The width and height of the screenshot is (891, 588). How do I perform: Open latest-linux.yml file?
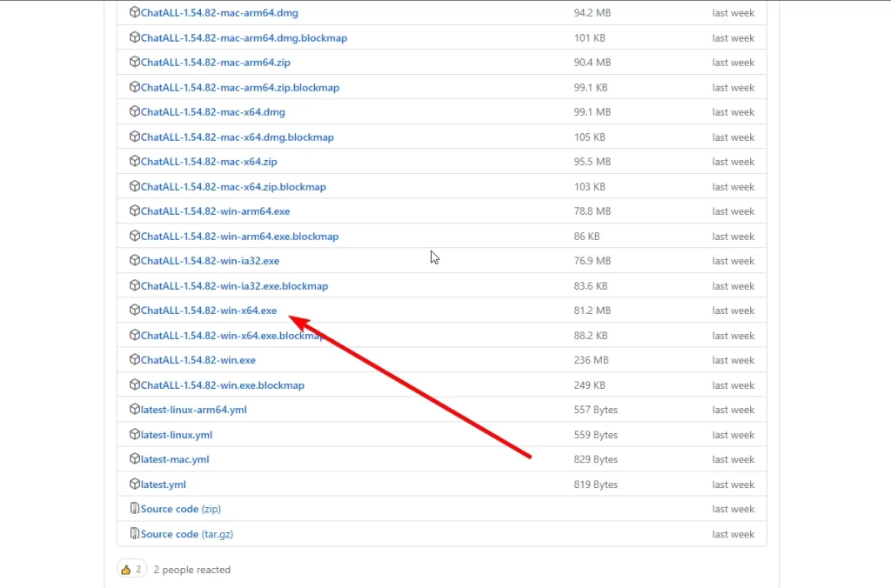177,435
